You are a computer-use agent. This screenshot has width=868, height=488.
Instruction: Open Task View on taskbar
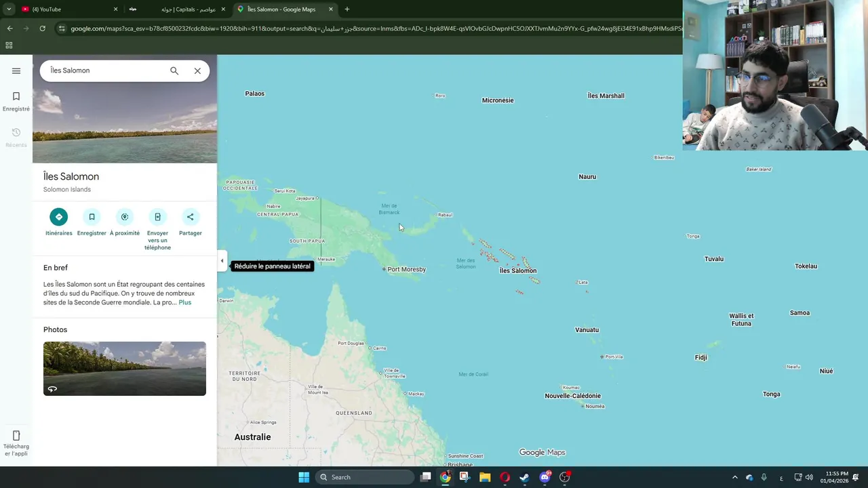pos(425,477)
